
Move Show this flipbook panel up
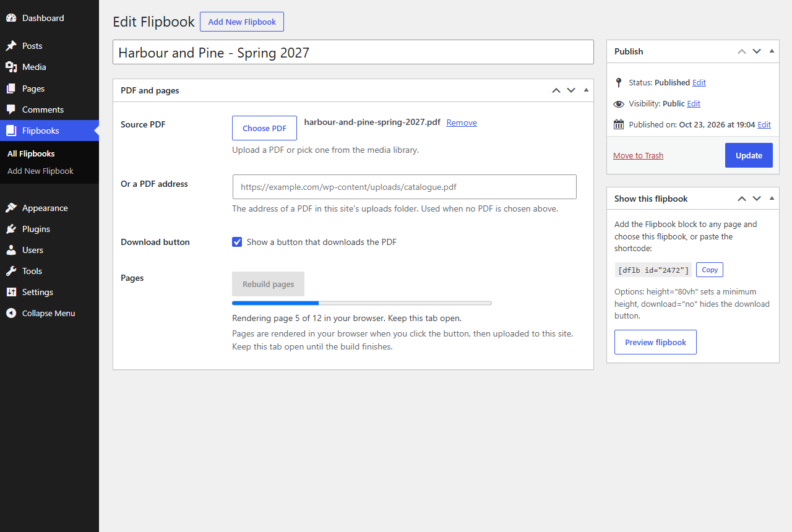pos(742,199)
